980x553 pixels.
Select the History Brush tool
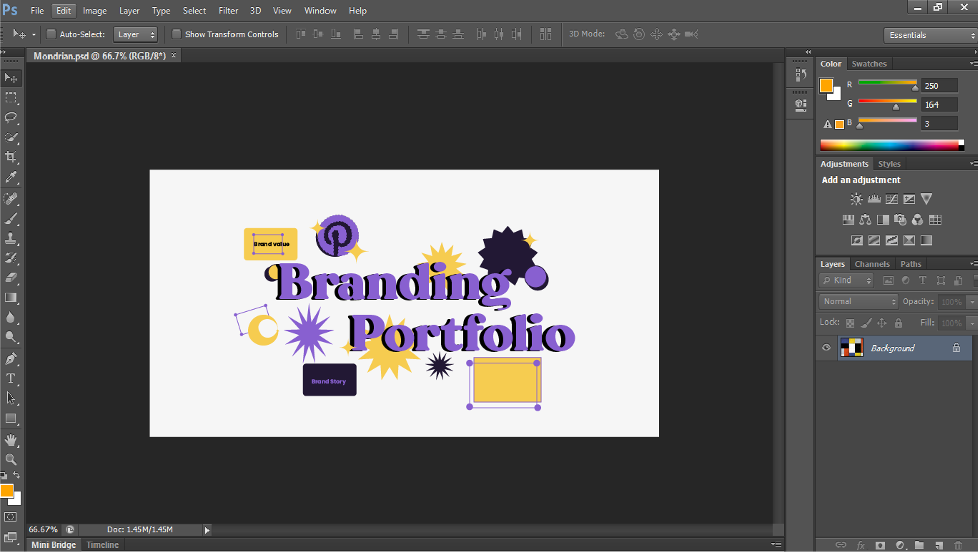[x=11, y=258]
